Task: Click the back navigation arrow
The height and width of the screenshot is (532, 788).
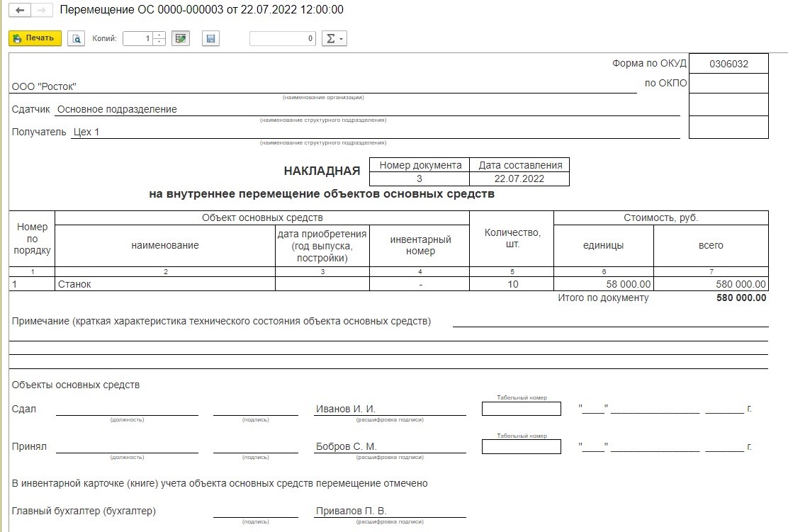Action: click(x=20, y=10)
